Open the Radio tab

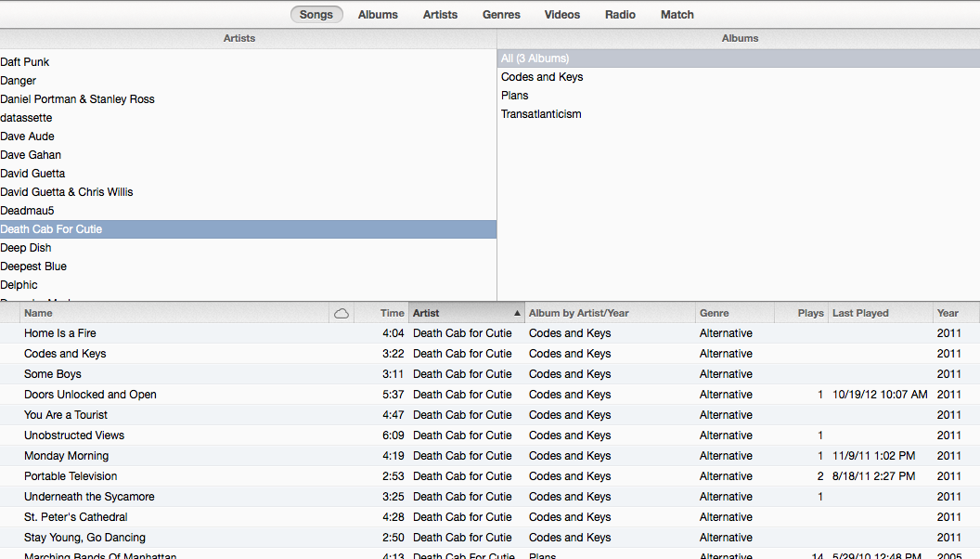[x=620, y=14]
